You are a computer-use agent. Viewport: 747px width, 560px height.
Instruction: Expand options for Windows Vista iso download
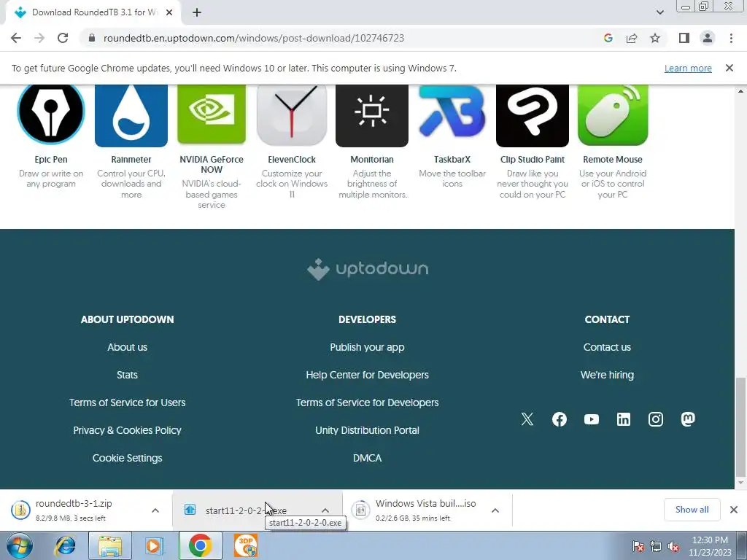coord(495,510)
